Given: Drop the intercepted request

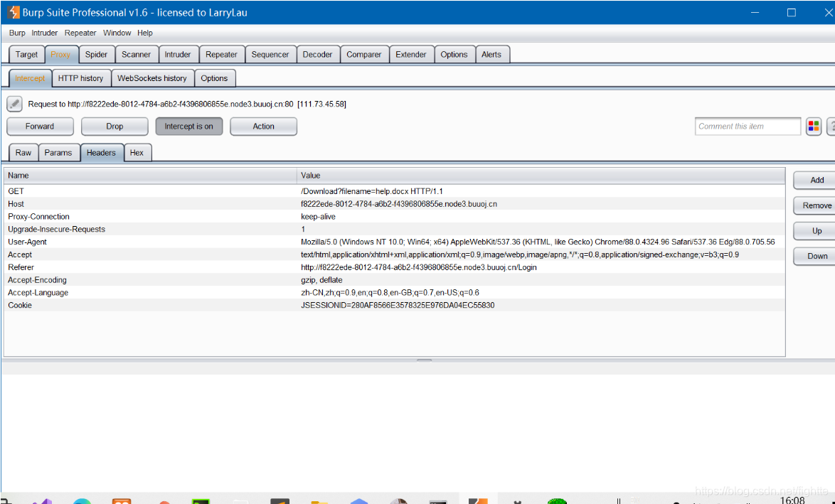Looking at the screenshot, I should point(115,126).
